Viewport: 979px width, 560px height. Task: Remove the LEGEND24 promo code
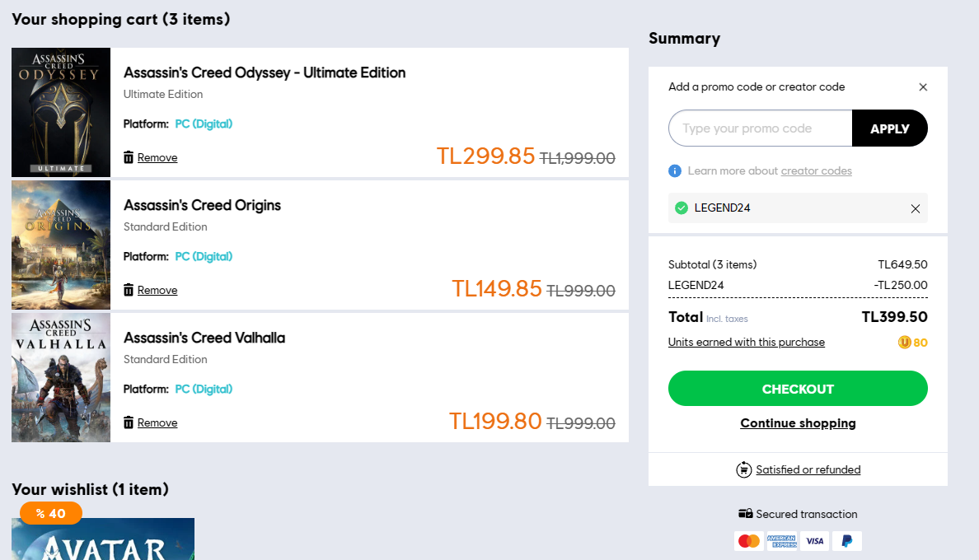coord(915,208)
